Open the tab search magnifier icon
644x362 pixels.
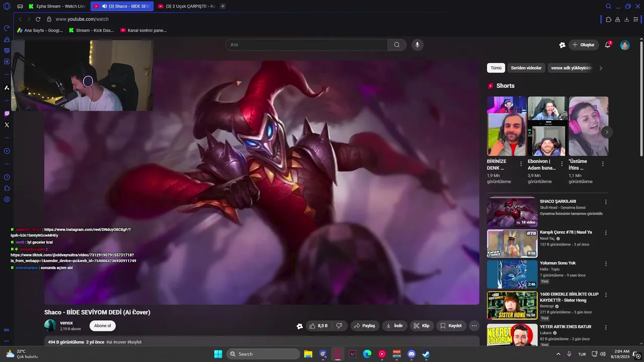[x=608, y=6]
